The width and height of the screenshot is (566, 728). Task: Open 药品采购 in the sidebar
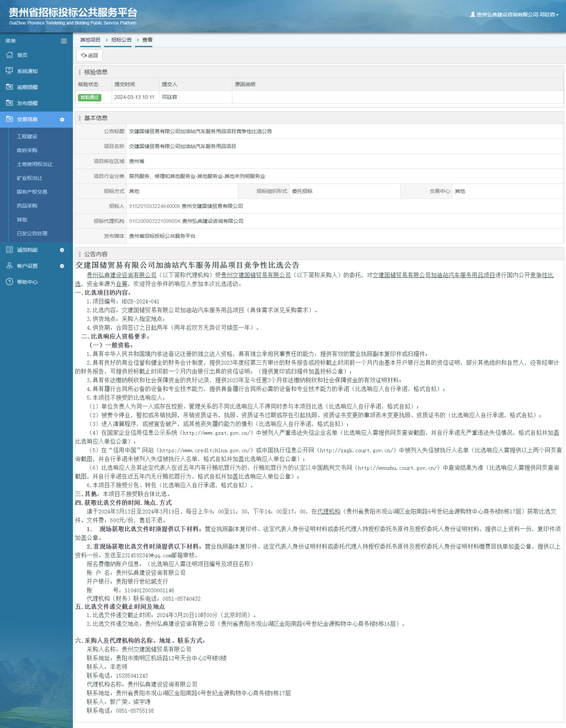coord(27,206)
